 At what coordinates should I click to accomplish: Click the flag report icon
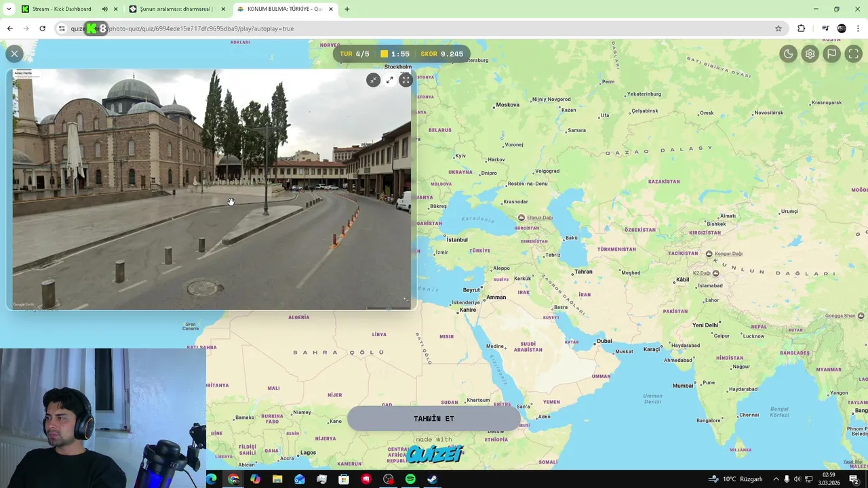[x=831, y=54]
